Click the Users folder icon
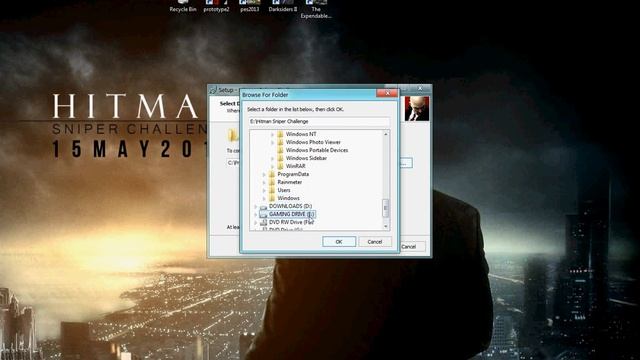 [272, 190]
